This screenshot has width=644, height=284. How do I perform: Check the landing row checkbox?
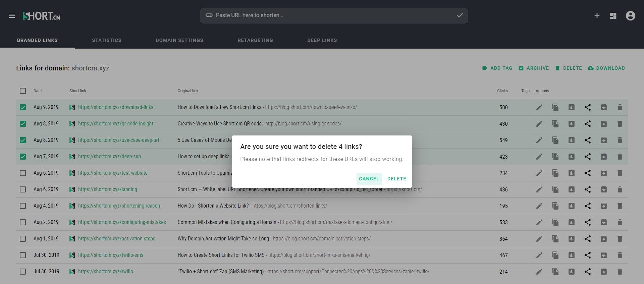point(22,189)
